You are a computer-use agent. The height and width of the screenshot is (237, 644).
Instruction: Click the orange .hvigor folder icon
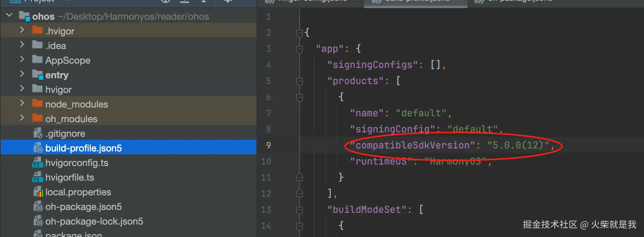point(37,30)
